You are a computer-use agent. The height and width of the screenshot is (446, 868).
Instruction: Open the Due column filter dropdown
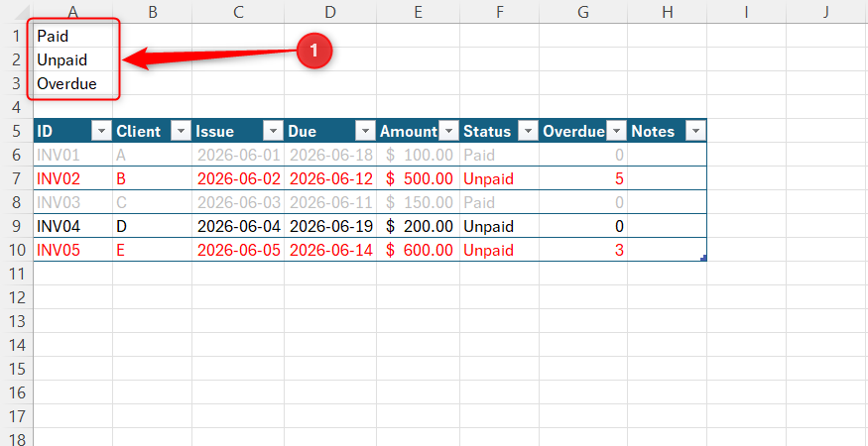pos(365,131)
